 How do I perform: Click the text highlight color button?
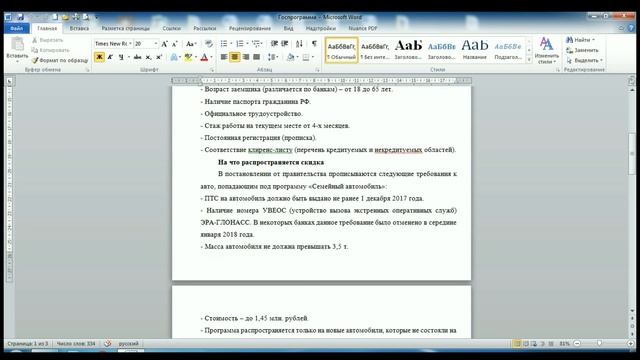tap(188, 57)
